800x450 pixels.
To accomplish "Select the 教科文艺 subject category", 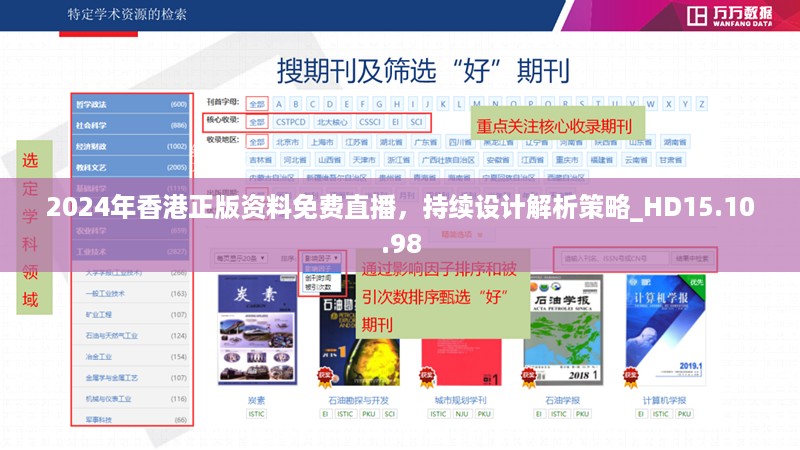I will 132,167.
